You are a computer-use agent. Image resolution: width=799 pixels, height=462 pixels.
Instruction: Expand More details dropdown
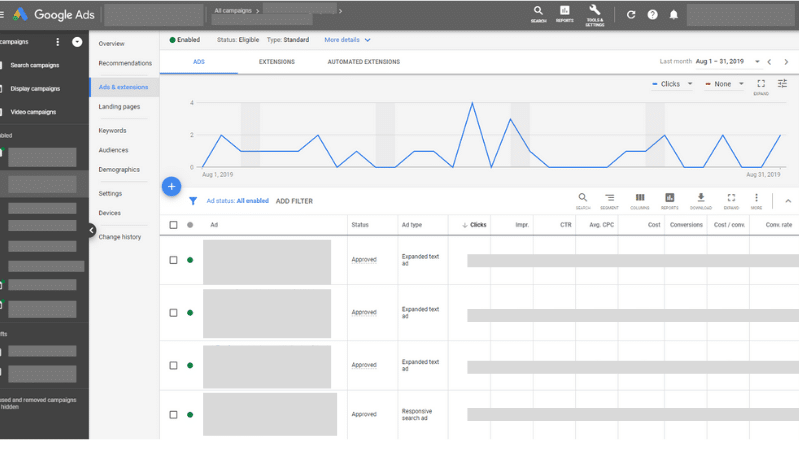coord(348,40)
